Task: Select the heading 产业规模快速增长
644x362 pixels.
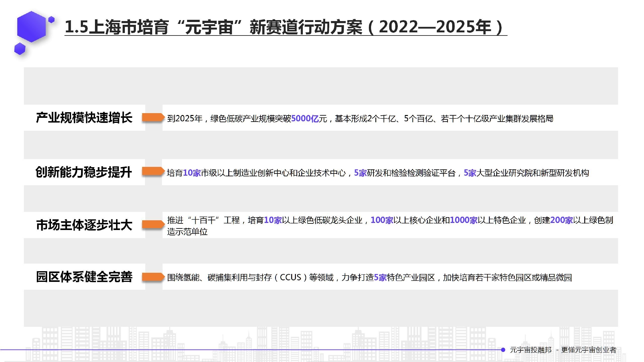Action: point(84,118)
